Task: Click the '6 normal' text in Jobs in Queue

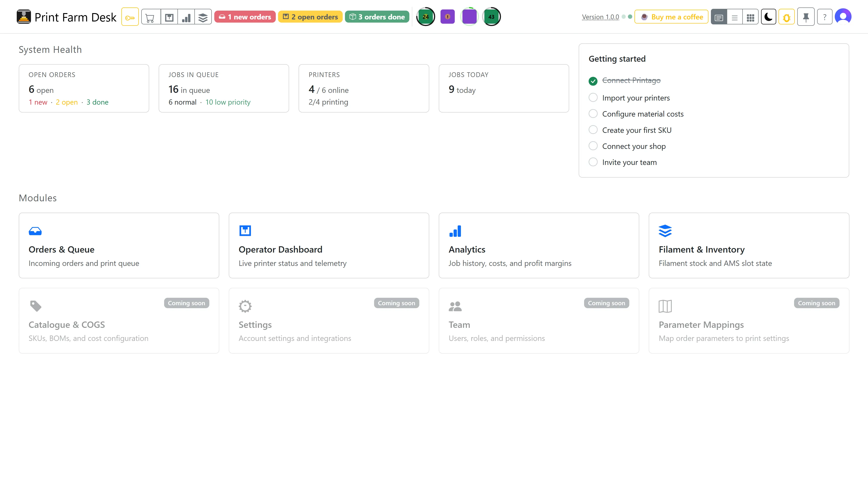Action: [182, 102]
